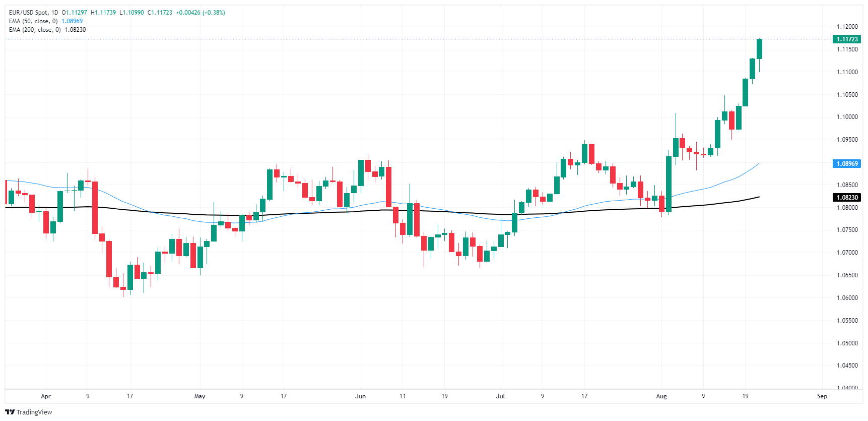The image size is (868, 421).
Task: Click the 1.04500 price axis label
Action: pyautogui.click(x=847, y=366)
